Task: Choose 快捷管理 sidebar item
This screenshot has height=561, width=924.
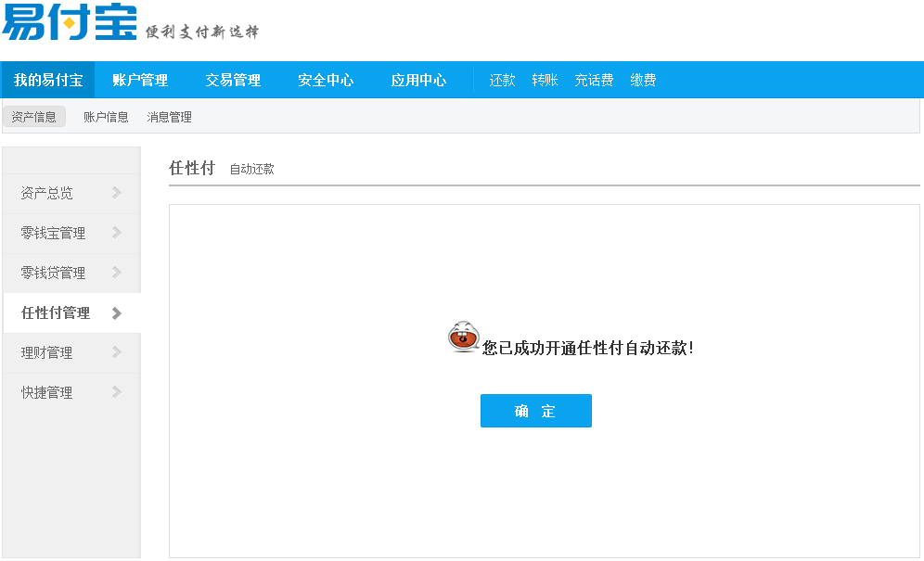Action: (71, 393)
